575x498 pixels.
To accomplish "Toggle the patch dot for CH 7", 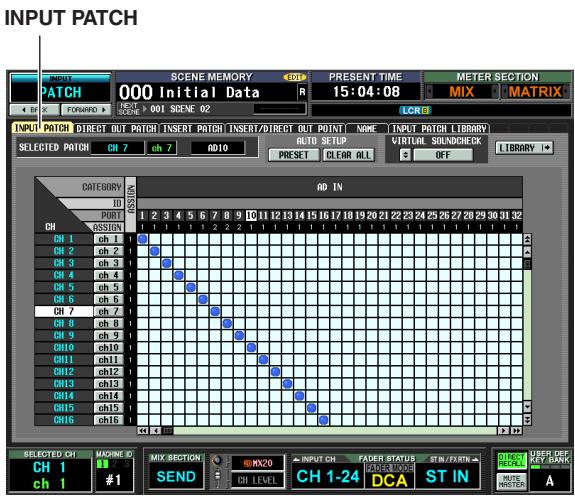I will click(215, 312).
